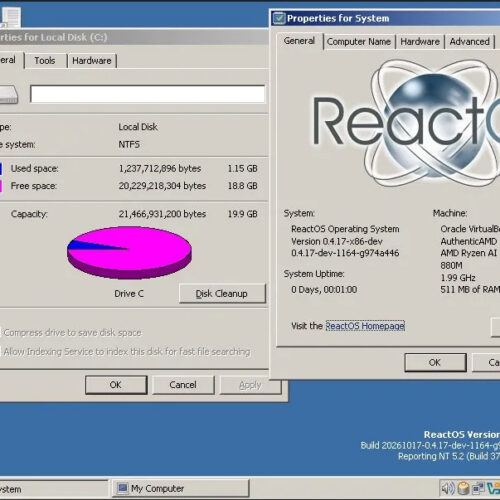Open the Tools tab in Local Disk properties
The image size is (500, 500).
[45, 61]
